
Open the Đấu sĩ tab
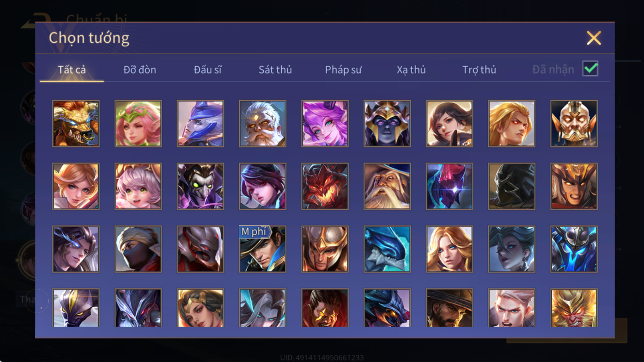[208, 70]
